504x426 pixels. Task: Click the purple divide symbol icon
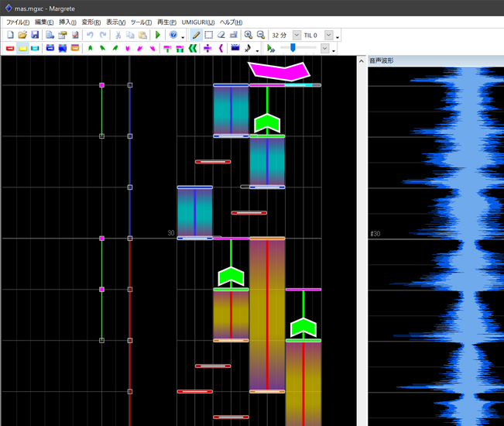click(x=207, y=48)
